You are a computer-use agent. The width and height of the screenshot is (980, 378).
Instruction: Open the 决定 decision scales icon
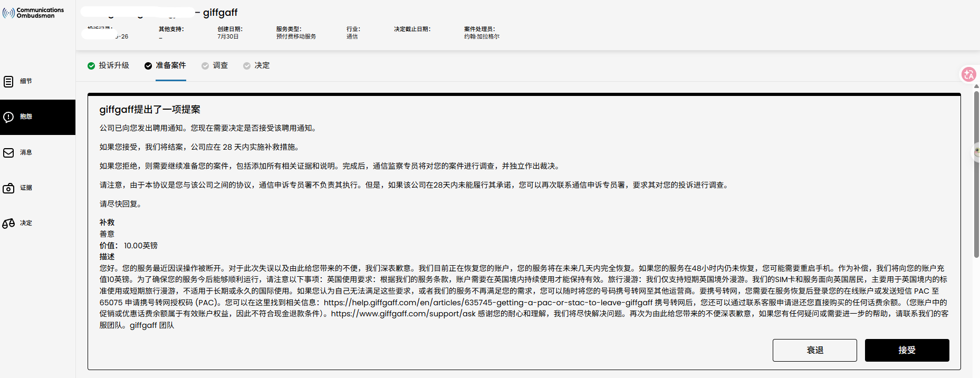[x=8, y=224]
